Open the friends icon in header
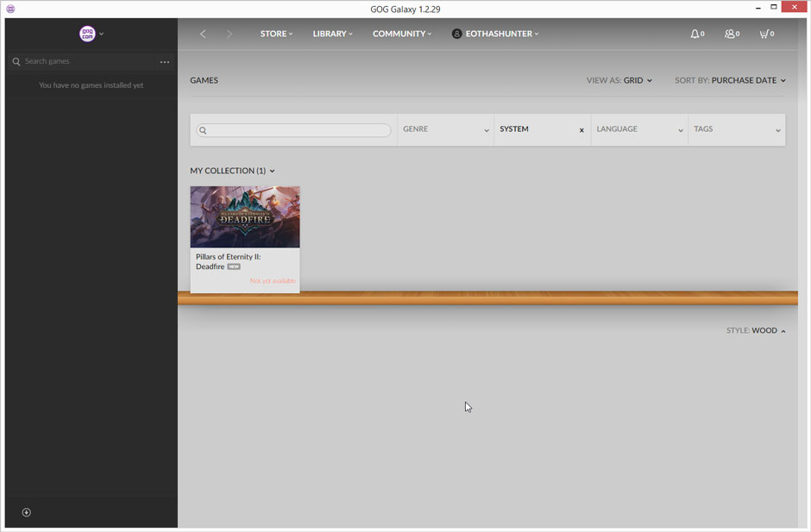Screen dimensions: 811x532 pyautogui.click(x=730, y=34)
